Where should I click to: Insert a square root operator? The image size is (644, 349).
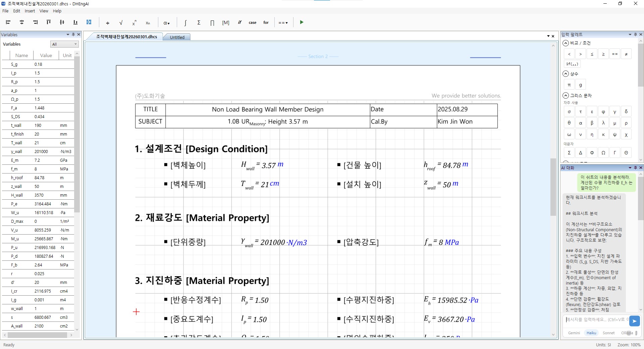point(121,22)
